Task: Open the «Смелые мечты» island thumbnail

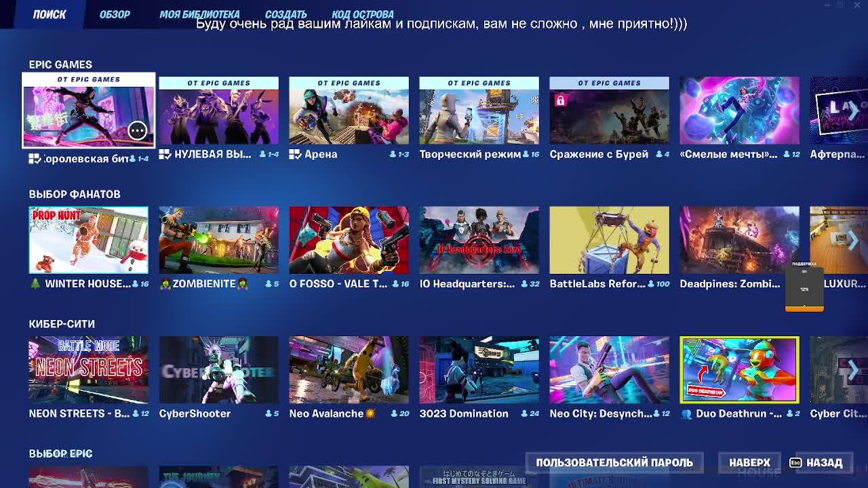Action: coord(739,110)
